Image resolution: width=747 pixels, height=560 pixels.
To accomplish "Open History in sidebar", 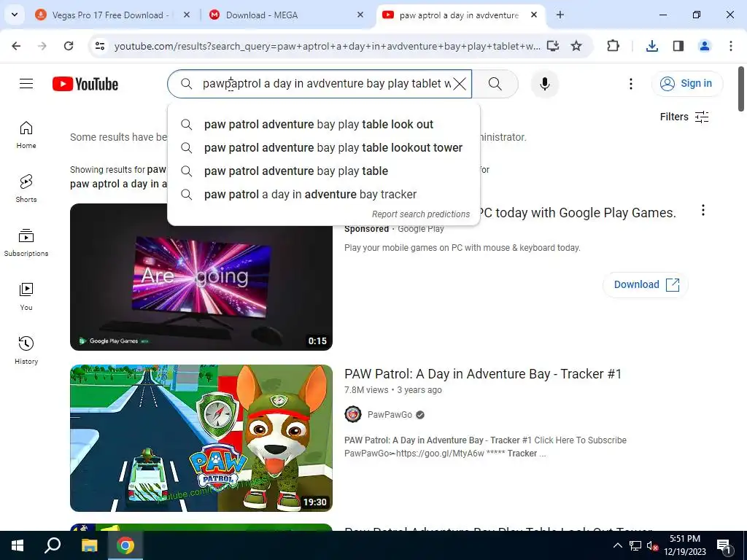I will click(x=26, y=350).
